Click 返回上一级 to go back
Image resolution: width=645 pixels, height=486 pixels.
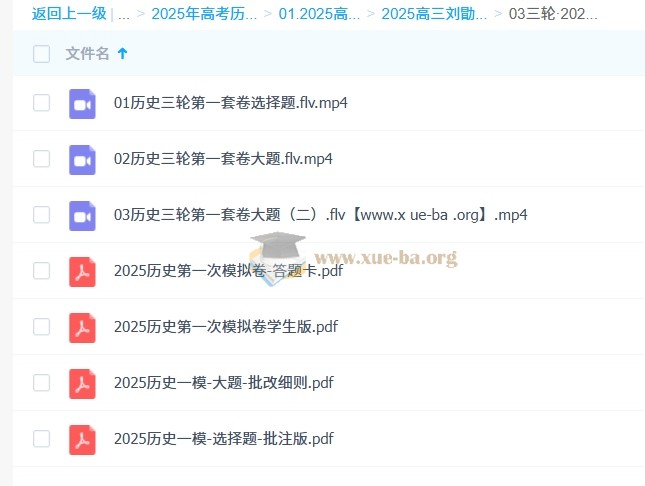click(68, 14)
